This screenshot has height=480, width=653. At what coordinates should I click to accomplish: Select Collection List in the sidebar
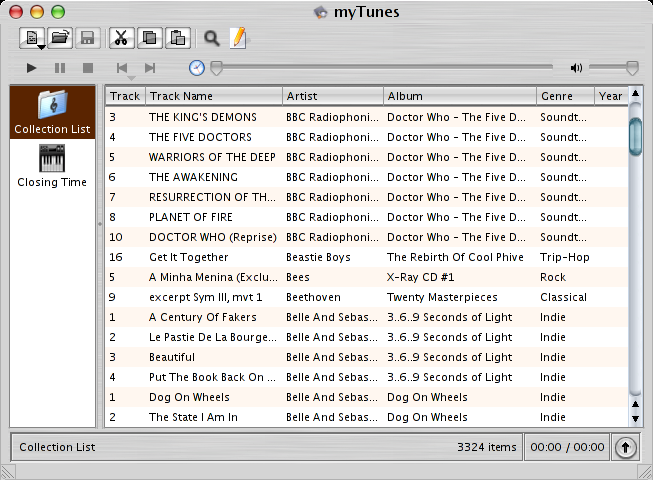pos(52,112)
